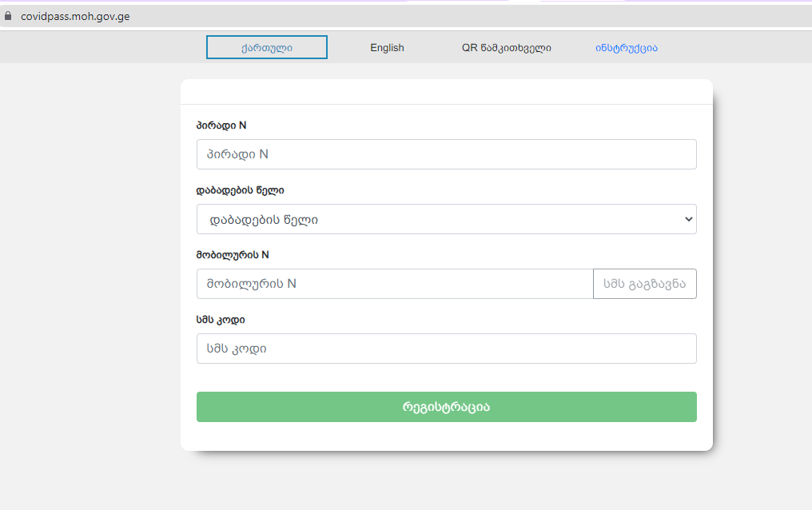This screenshot has width=812, height=510.
Task: Click the bold მობილურის N label
Action: point(233,255)
